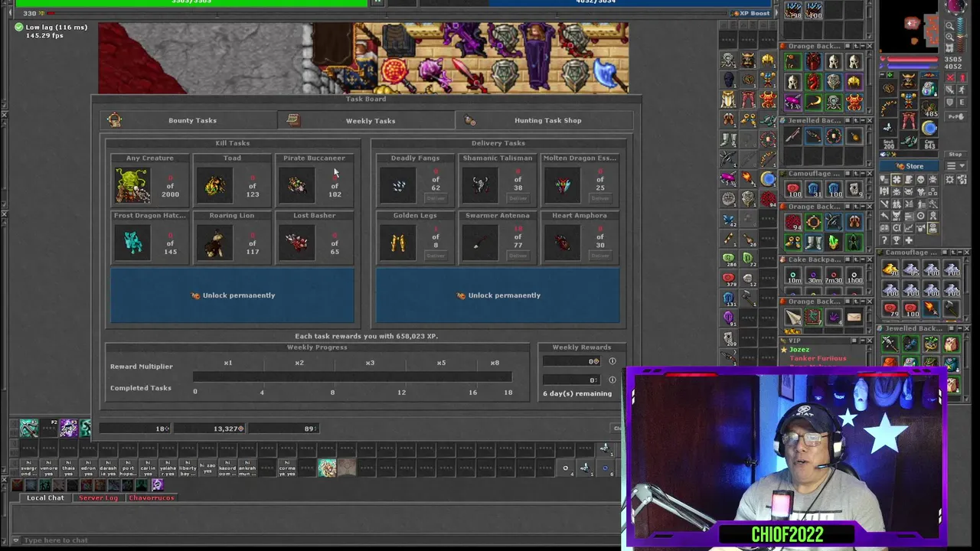
Task: Switch to Server Log chat tab
Action: coord(99,497)
